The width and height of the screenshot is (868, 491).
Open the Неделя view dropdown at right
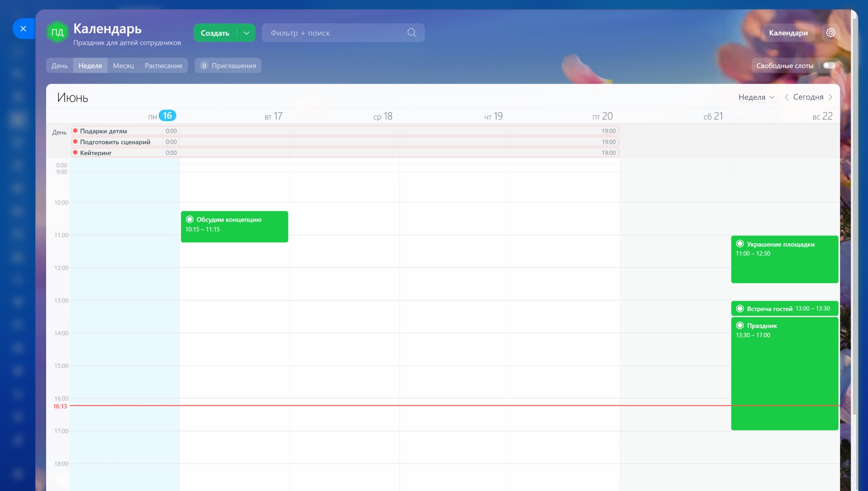(756, 97)
